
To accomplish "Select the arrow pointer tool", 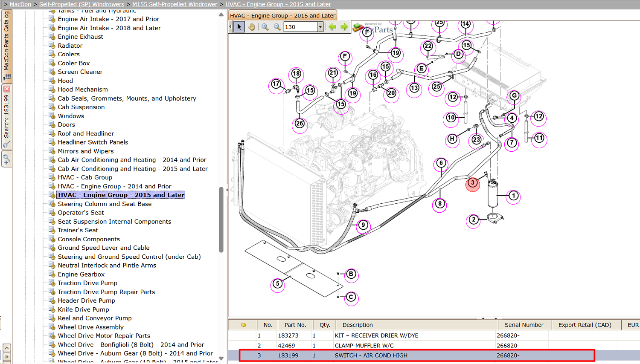I will pos(239,27).
